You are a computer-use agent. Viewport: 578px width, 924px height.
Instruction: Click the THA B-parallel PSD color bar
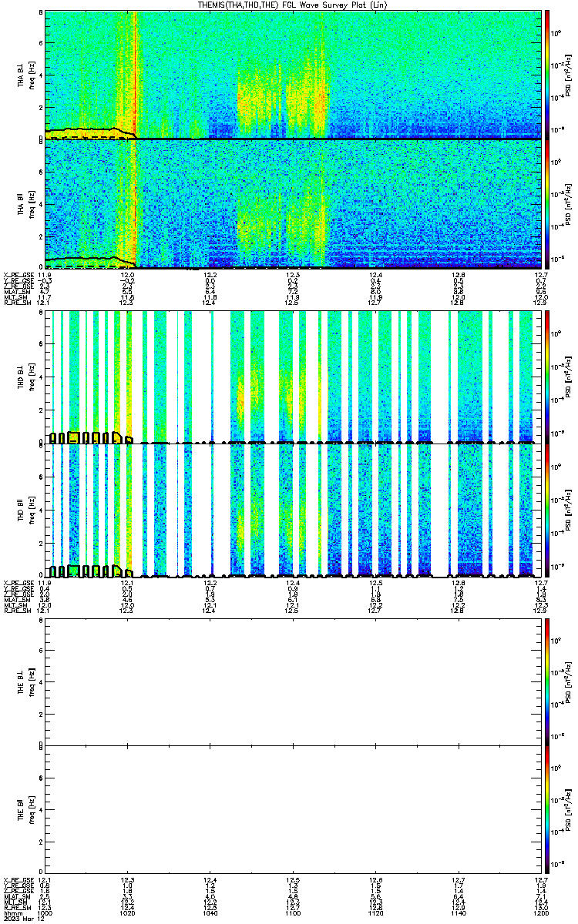[548, 203]
